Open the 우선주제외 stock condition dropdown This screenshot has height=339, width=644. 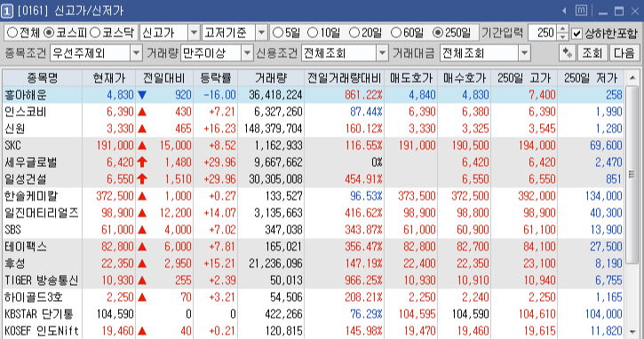click(136, 53)
